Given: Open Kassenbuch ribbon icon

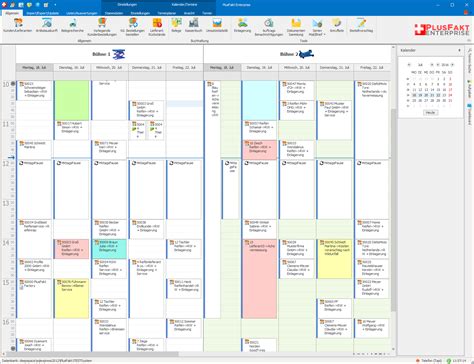Looking at the screenshot, I should 193,25.
